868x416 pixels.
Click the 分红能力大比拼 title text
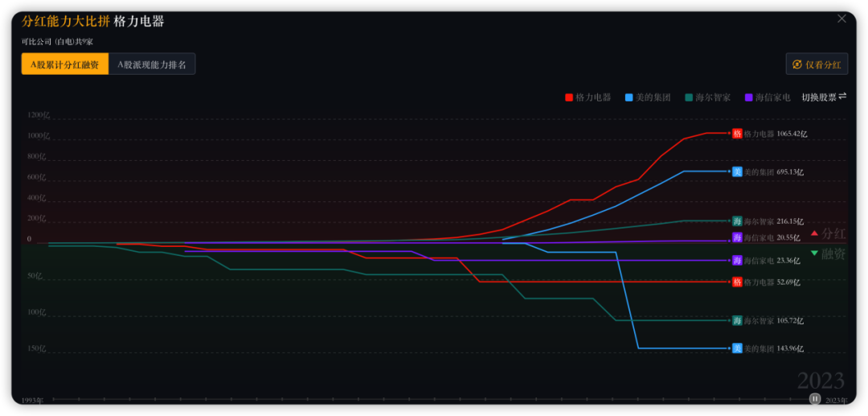[x=65, y=22]
